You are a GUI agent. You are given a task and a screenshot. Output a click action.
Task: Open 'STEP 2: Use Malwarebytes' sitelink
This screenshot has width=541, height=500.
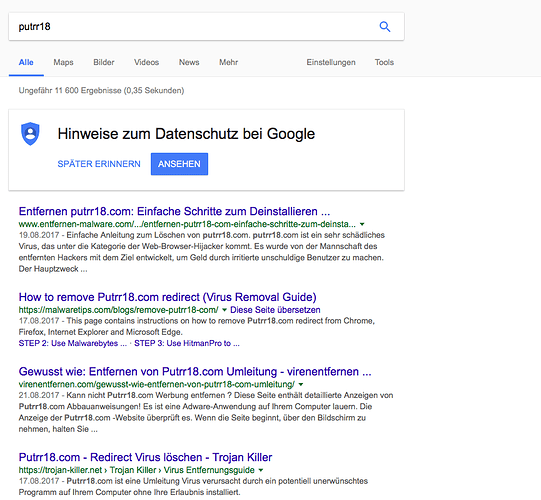click(x=72, y=343)
